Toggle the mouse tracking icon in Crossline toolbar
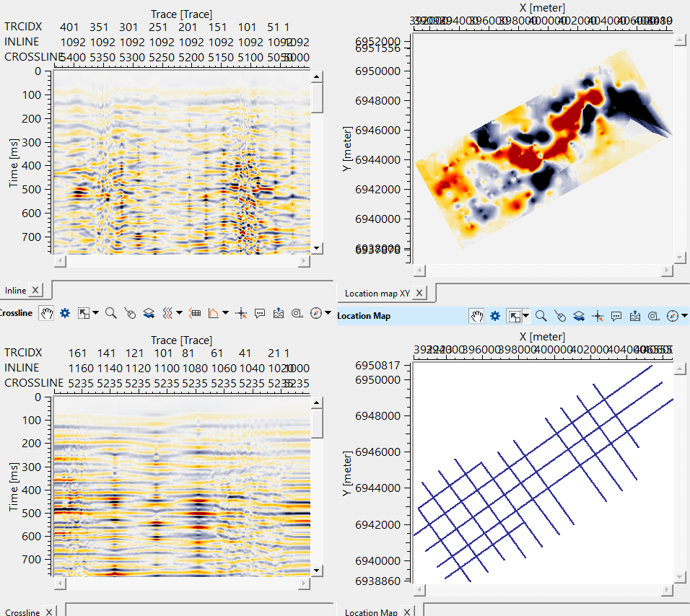690x616 pixels. pyautogui.click(x=130, y=313)
